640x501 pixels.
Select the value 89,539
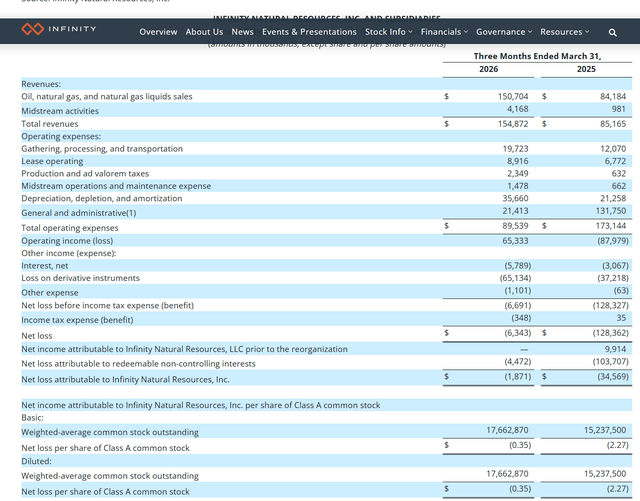pos(516,226)
